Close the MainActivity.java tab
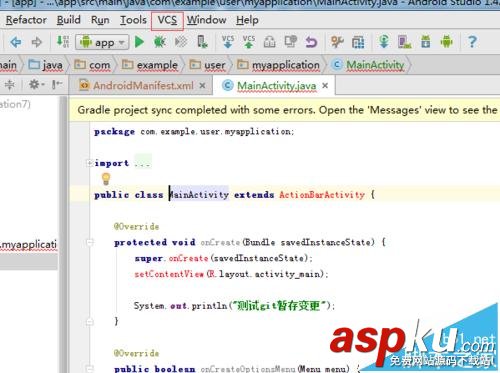Image resolution: width=500 pixels, height=373 pixels. [x=325, y=86]
